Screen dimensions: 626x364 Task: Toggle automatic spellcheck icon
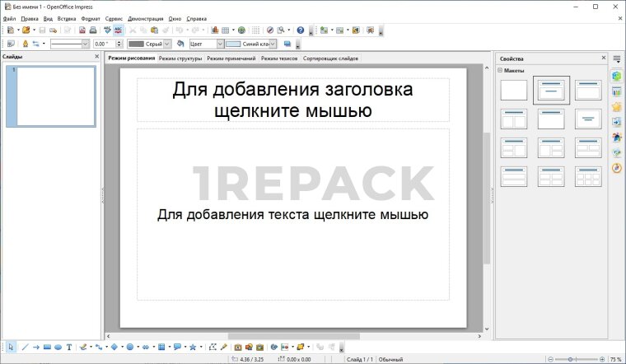119,30
